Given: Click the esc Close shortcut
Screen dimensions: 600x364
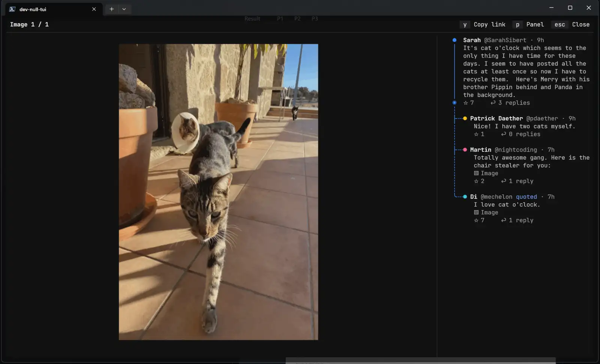Looking at the screenshot, I should coord(570,24).
